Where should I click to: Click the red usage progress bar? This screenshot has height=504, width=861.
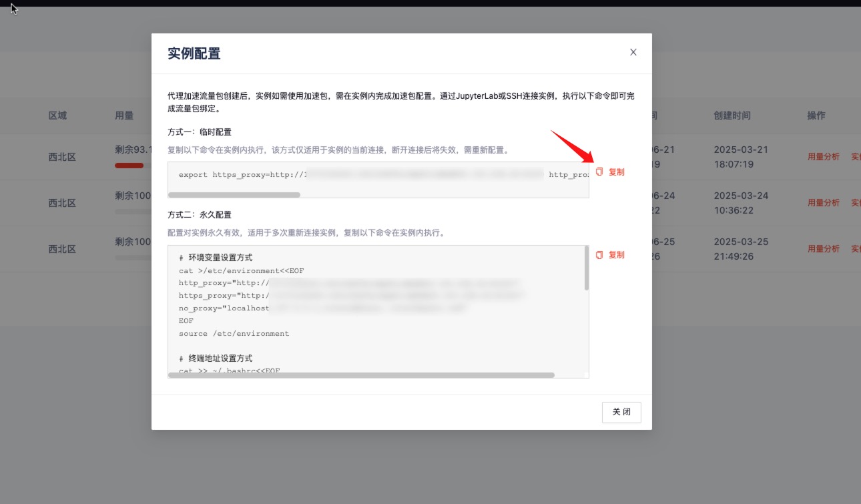point(129,166)
